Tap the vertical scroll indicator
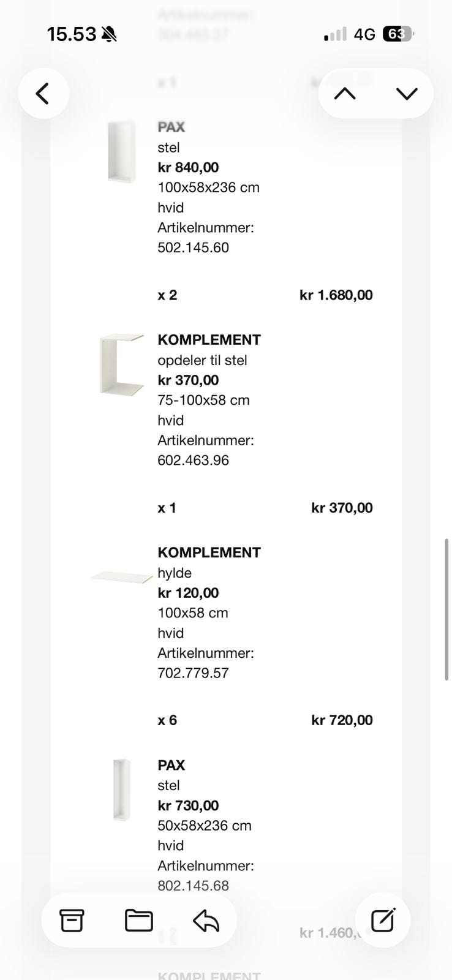 [x=447, y=609]
